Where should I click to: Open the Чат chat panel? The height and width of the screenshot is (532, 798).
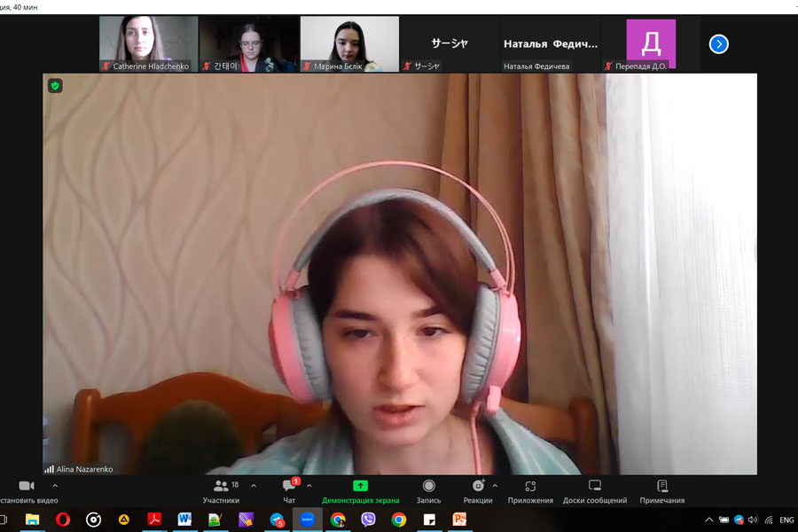[x=289, y=492]
